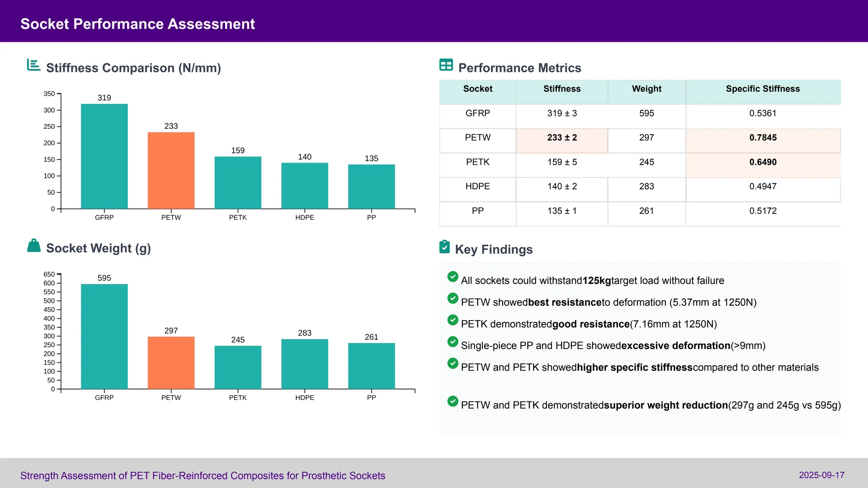Image resolution: width=868 pixels, height=488 pixels.
Task: Select the Stiffness column header in table
Action: click(562, 89)
